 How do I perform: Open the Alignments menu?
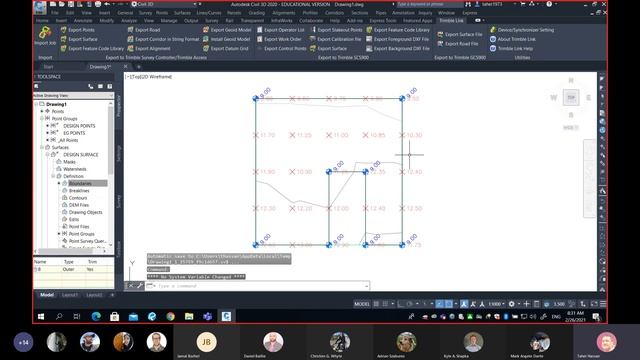pos(283,13)
